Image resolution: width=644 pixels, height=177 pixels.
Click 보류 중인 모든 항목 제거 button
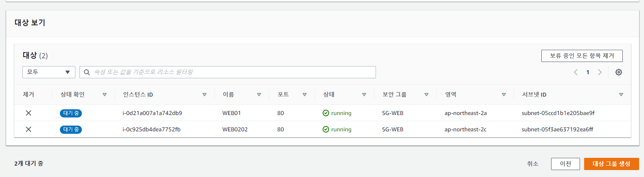click(582, 56)
